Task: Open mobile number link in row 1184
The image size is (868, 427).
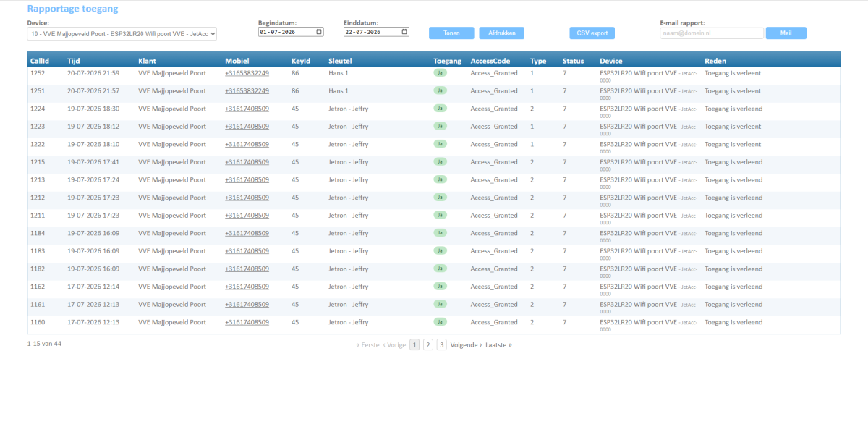Action: (x=247, y=233)
